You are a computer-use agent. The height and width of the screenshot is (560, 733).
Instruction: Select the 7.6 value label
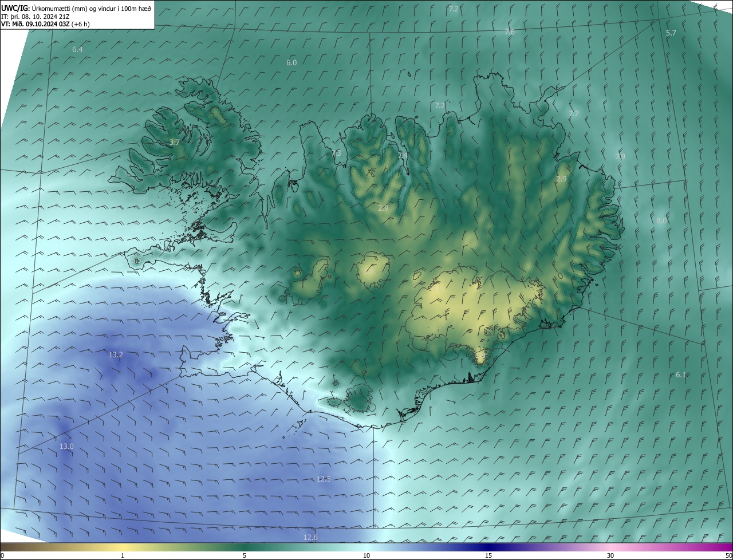(510, 32)
